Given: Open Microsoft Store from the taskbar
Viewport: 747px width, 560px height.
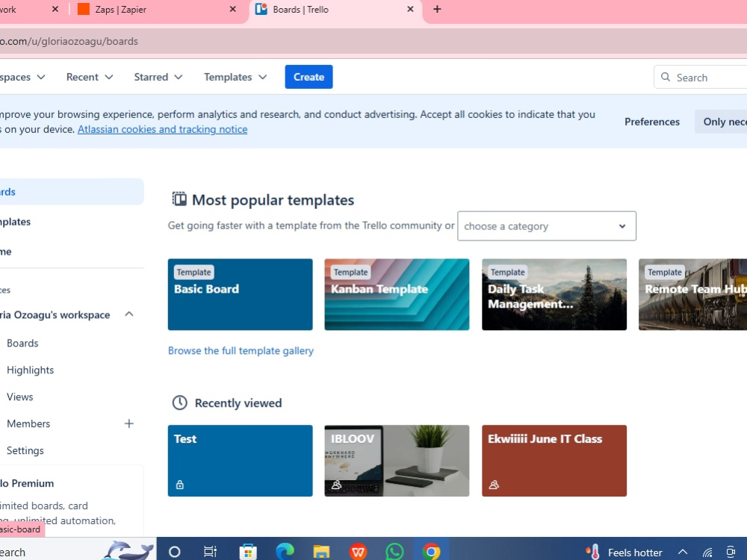Looking at the screenshot, I should click(248, 552).
